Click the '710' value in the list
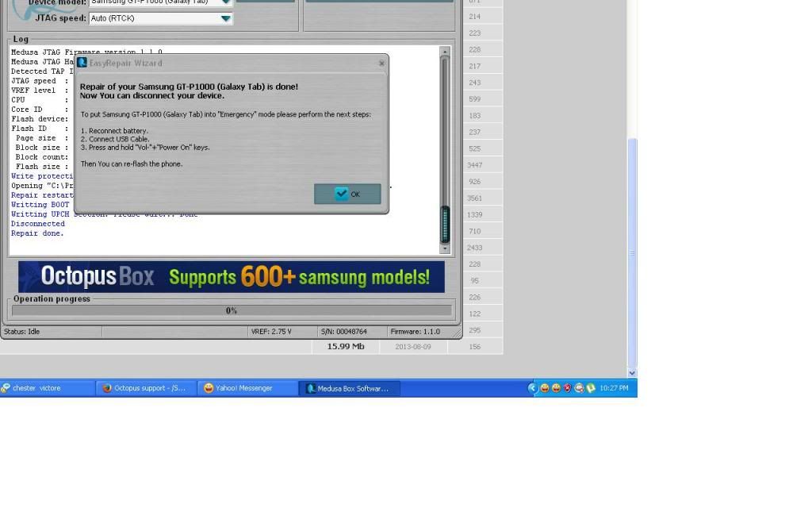 [474, 231]
